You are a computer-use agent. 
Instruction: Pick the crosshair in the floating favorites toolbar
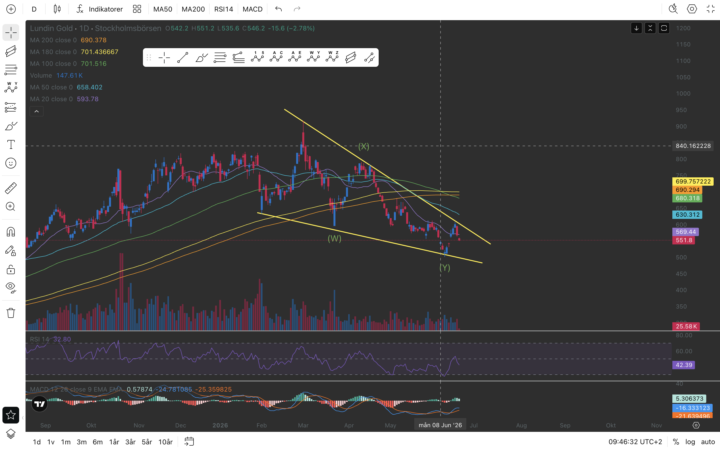(164, 57)
